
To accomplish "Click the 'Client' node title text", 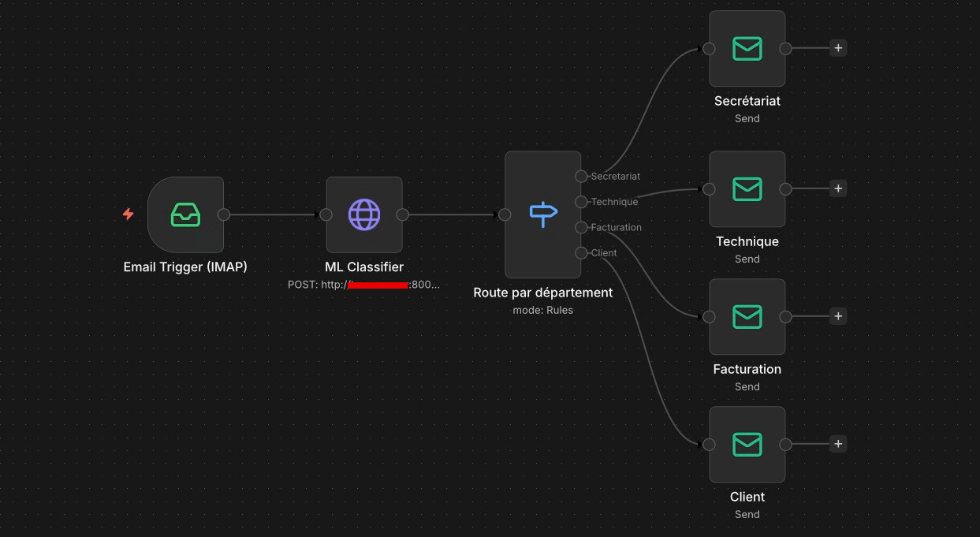I will point(747,497).
